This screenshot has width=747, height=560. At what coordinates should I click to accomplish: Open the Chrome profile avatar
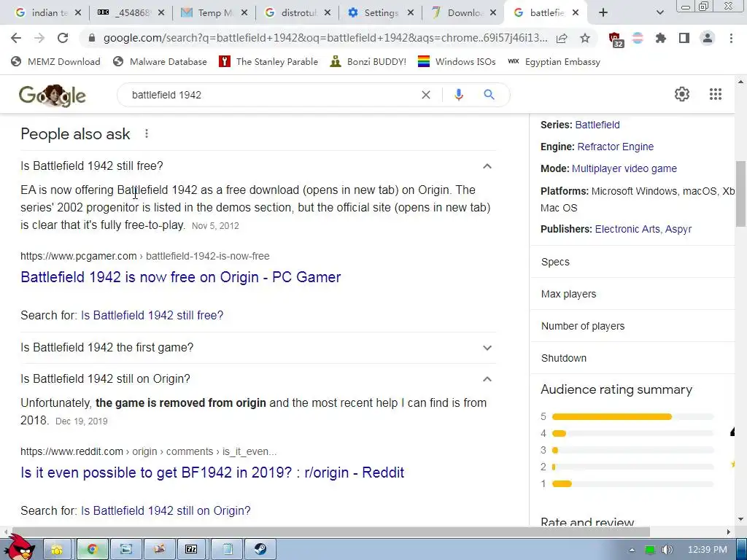pos(708,38)
